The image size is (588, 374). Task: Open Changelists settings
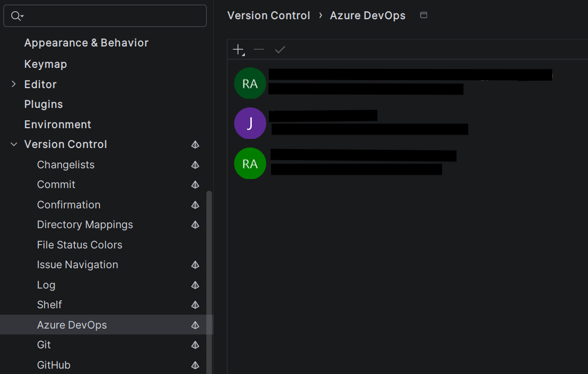[x=66, y=165]
